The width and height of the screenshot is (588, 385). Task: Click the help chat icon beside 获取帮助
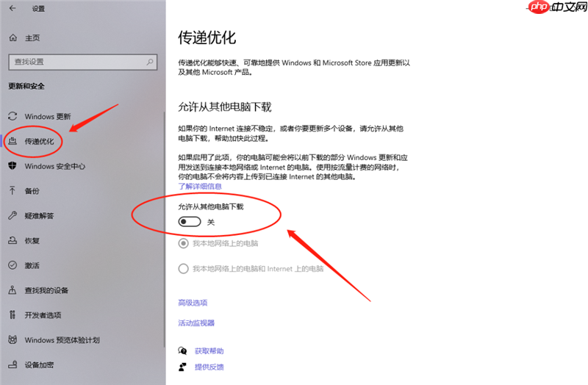(x=182, y=351)
